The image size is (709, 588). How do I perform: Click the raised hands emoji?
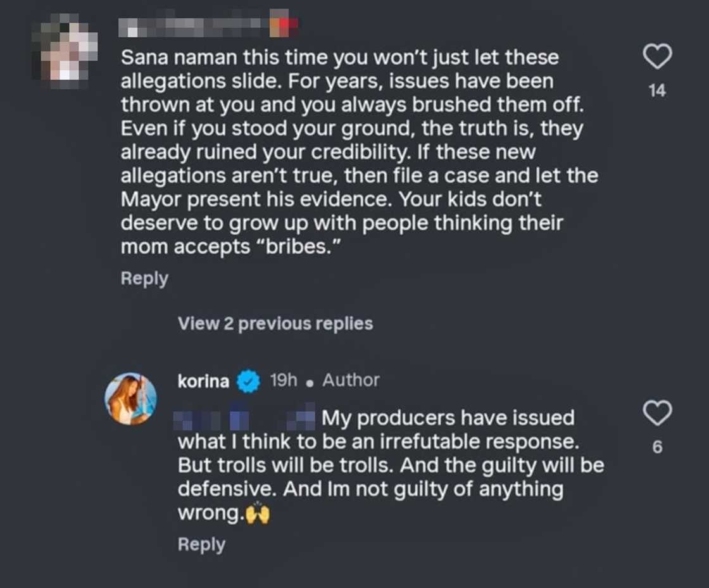257,514
